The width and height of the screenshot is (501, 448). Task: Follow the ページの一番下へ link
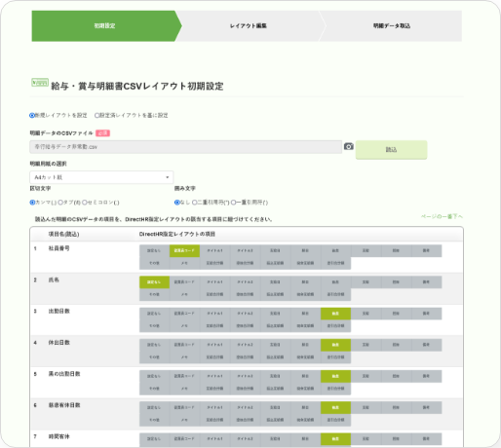pyautogui.click(x=442, y=216)
